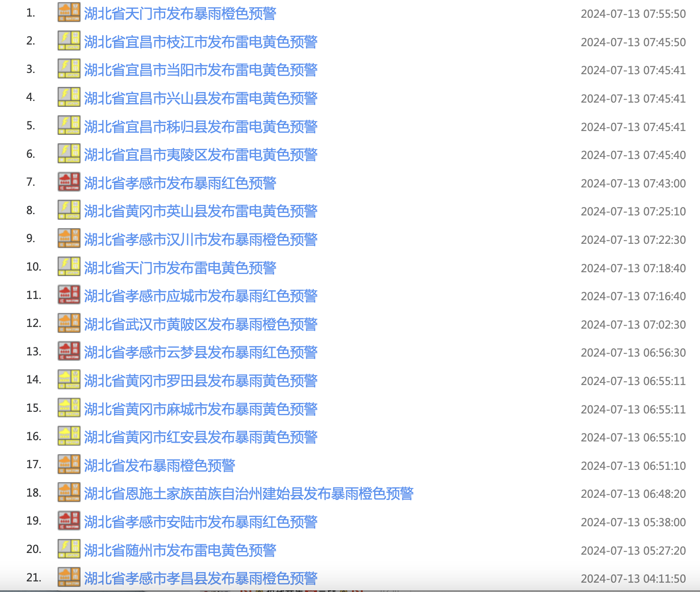700x592 pixels.
Task: Open 湖北省宜昌市兴山县发布雷电黄色预警 link
Action: tap(200, 98)
